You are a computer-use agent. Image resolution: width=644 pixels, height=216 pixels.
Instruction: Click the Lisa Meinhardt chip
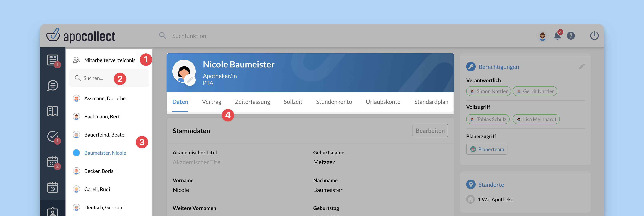coord(536,119)
